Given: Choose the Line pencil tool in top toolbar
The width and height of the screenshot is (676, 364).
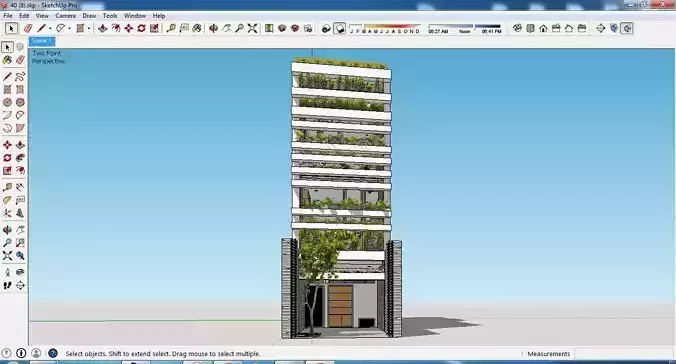Looking at the screenshot, I should (x=41, y=28).
